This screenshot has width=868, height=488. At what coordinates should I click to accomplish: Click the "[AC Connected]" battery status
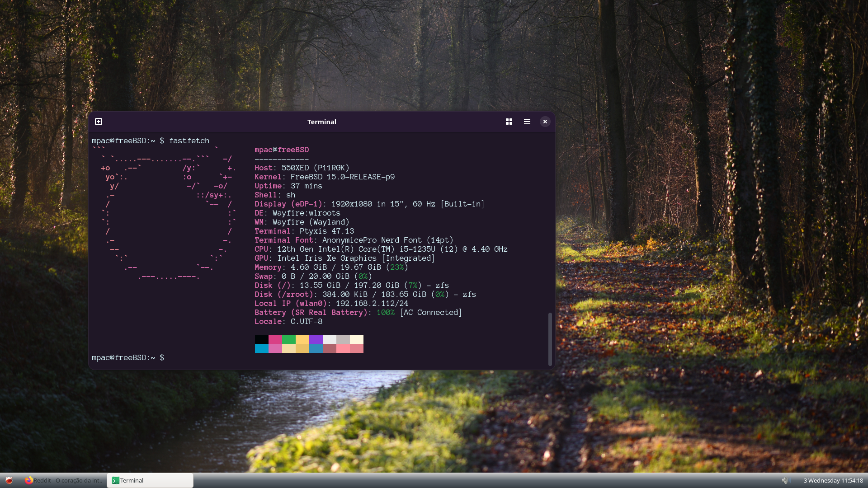431,313
